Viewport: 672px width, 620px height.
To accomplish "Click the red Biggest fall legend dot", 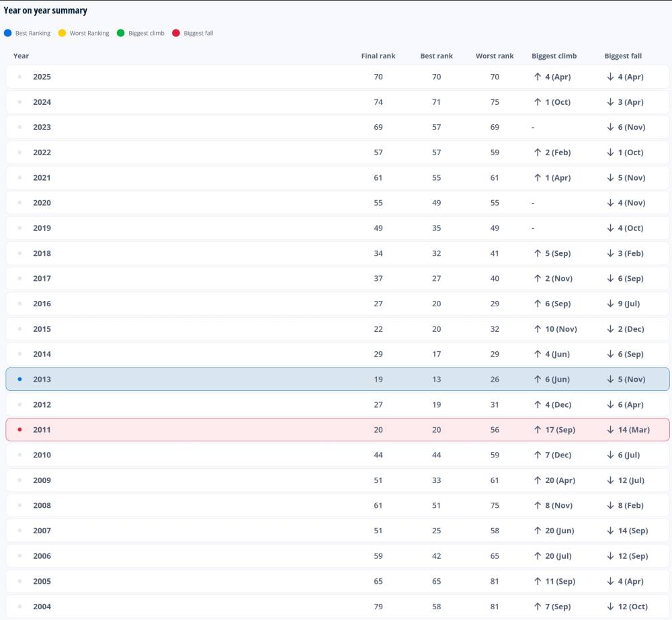I will point(176,33).
